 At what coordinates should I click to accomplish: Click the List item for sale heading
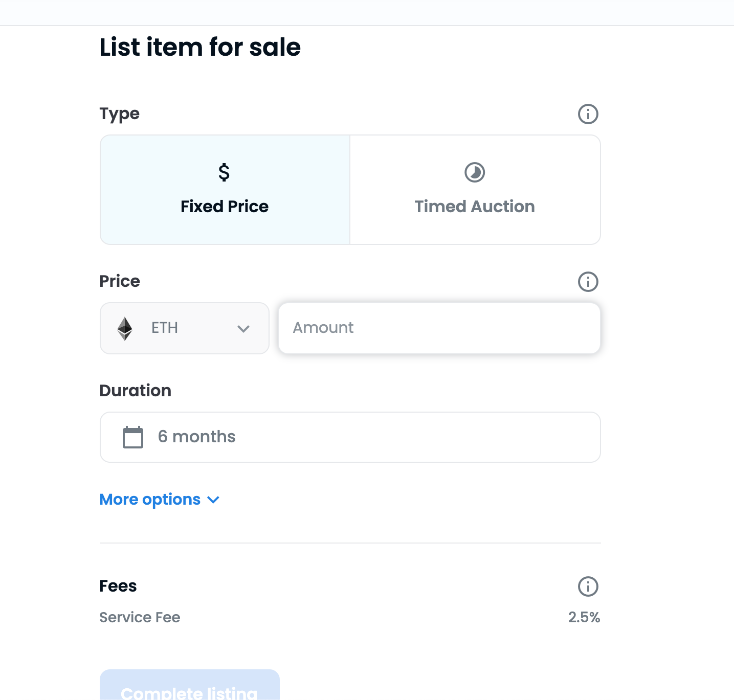click(200, 47)
